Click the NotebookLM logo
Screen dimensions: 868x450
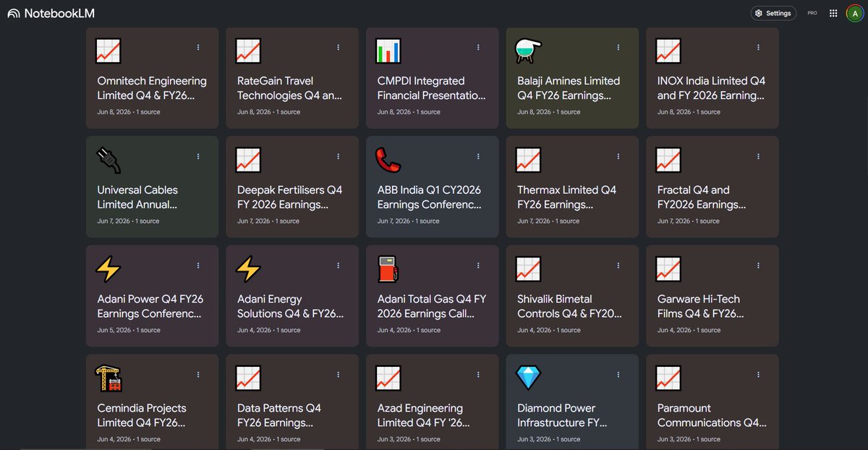51,13
